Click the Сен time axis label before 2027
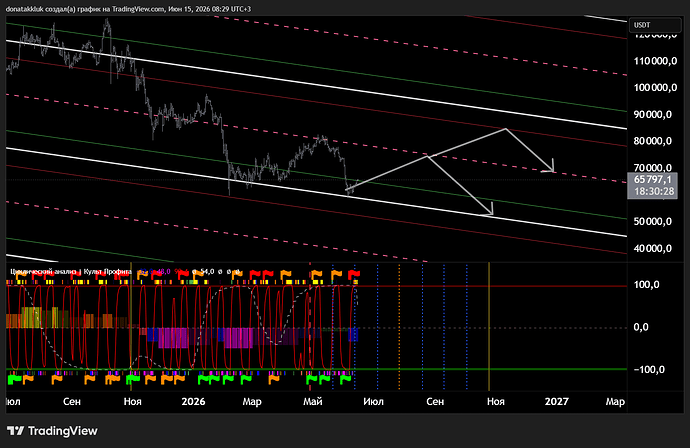 [x=435, y=401]
